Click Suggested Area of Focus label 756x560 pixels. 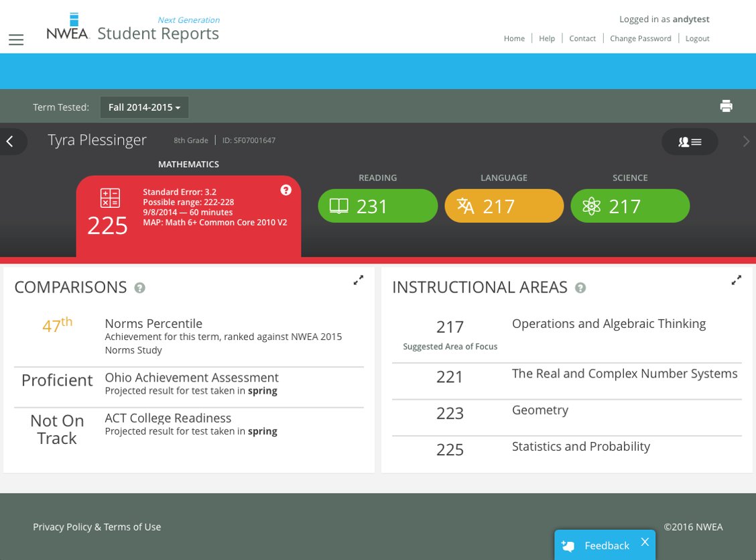(450, 346)
